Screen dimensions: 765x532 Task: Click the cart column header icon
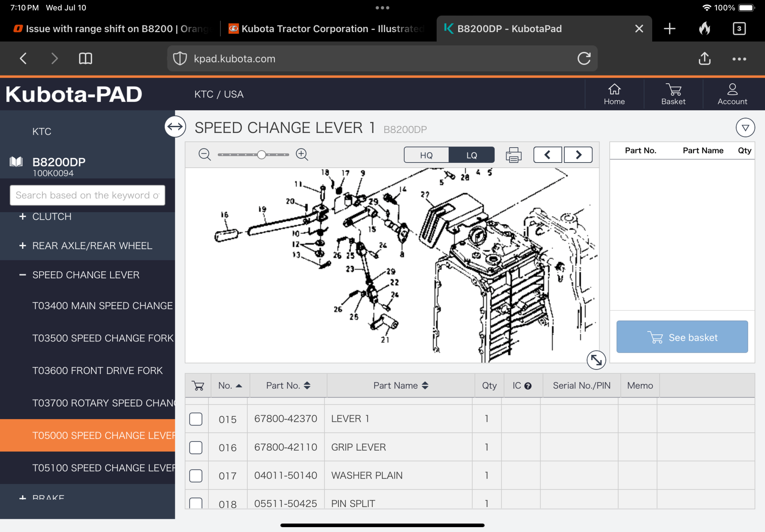point(198,386)
